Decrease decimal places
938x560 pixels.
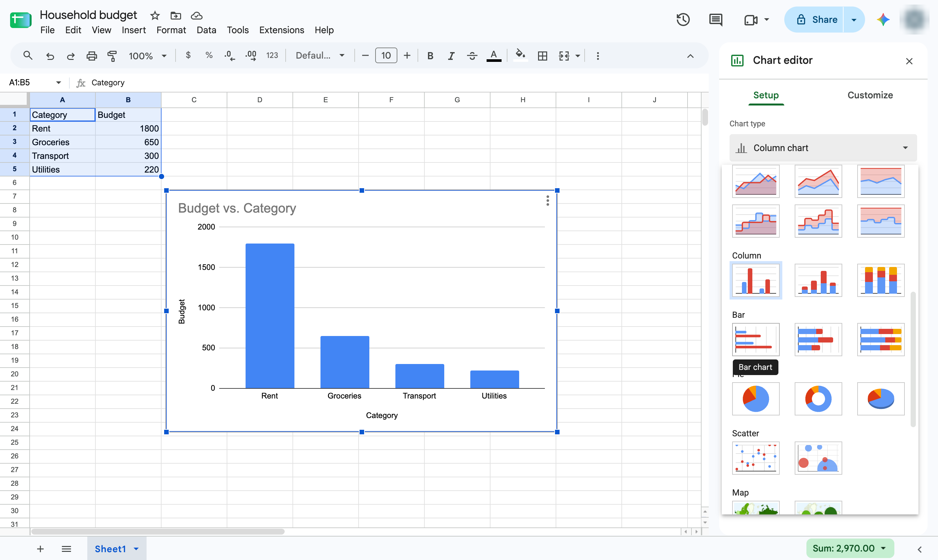(230, 56)
